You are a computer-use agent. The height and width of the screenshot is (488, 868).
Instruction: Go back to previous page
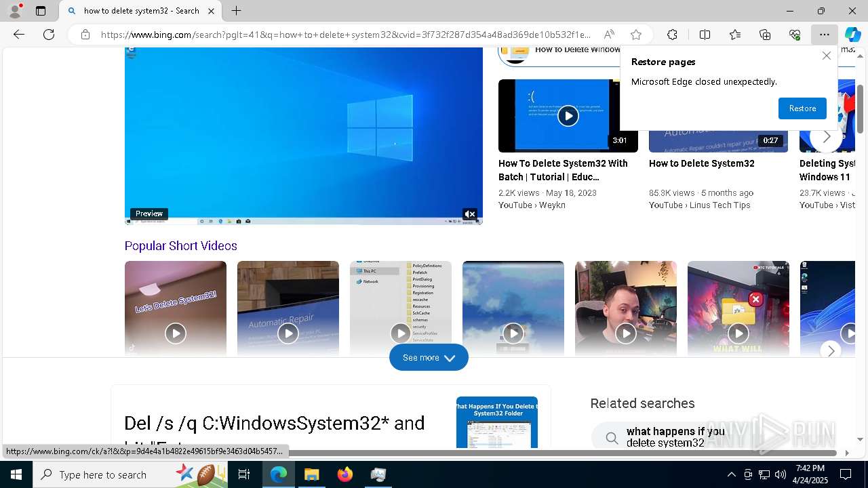(x=19, y=35)
